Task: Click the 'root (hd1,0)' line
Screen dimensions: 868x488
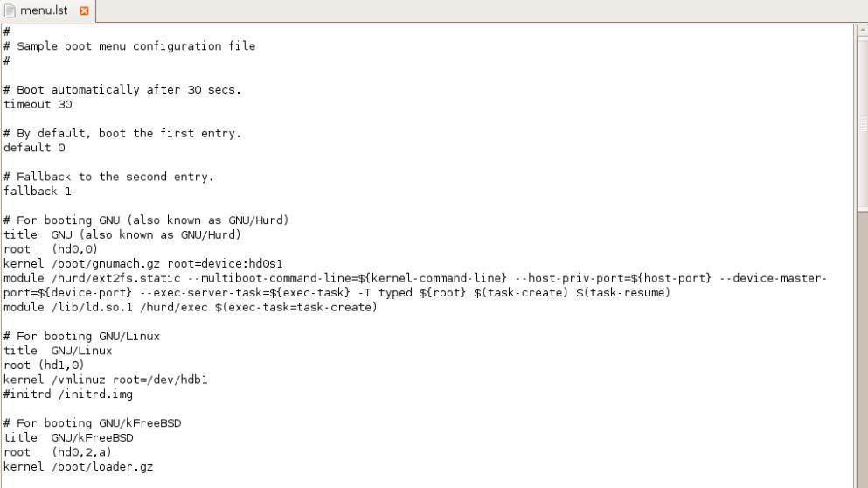Action: pos(44,365)
